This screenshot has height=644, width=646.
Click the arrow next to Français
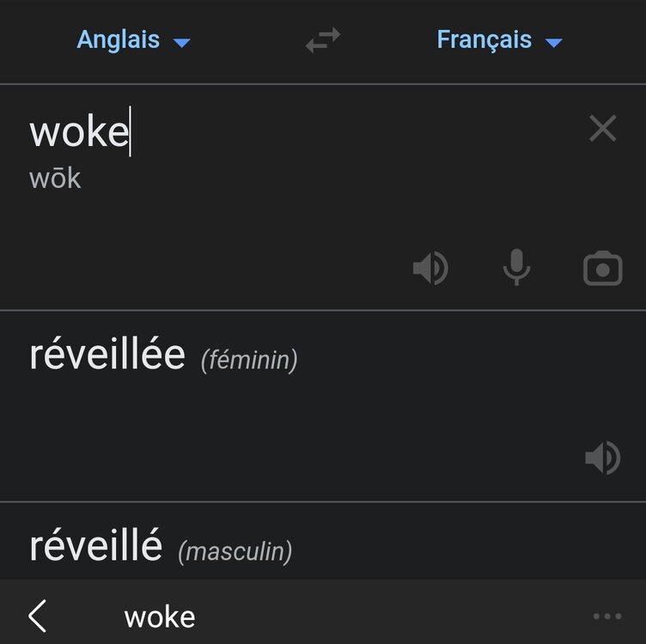click(553, 42)
